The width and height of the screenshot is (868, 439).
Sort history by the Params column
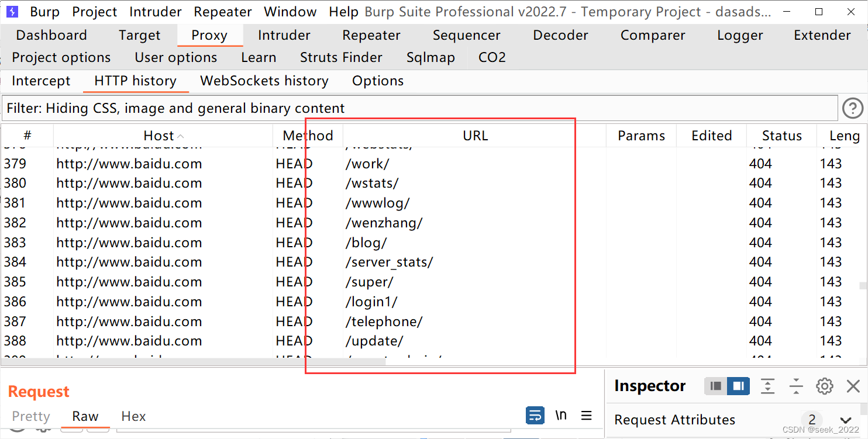pyautogui.click(x=642, y=136)
